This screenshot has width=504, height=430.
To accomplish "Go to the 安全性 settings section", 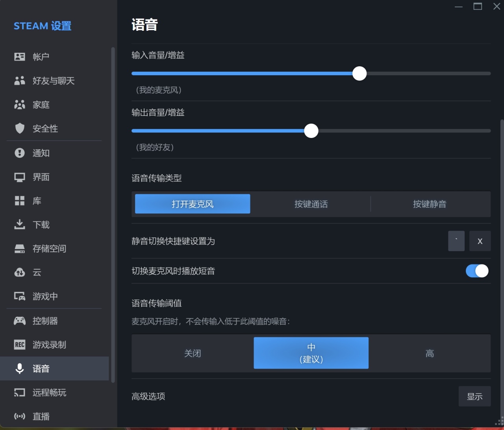I will (x=54, y=128).
